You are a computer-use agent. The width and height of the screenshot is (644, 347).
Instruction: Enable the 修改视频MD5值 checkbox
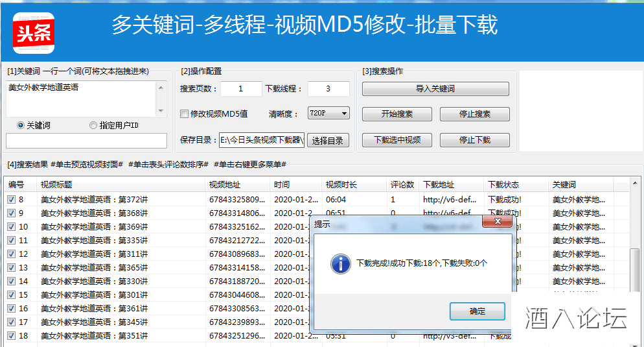[x=184, y=114]
